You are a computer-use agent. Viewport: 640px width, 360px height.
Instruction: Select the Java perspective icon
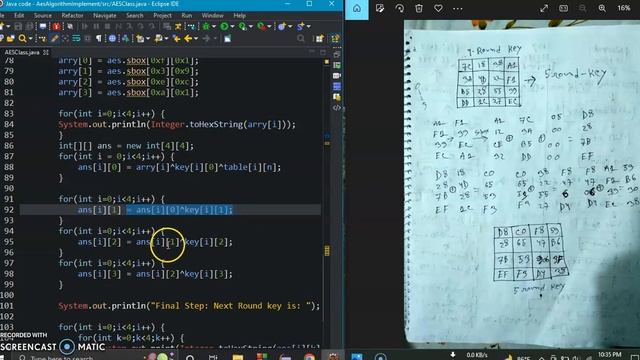[336, 38]
